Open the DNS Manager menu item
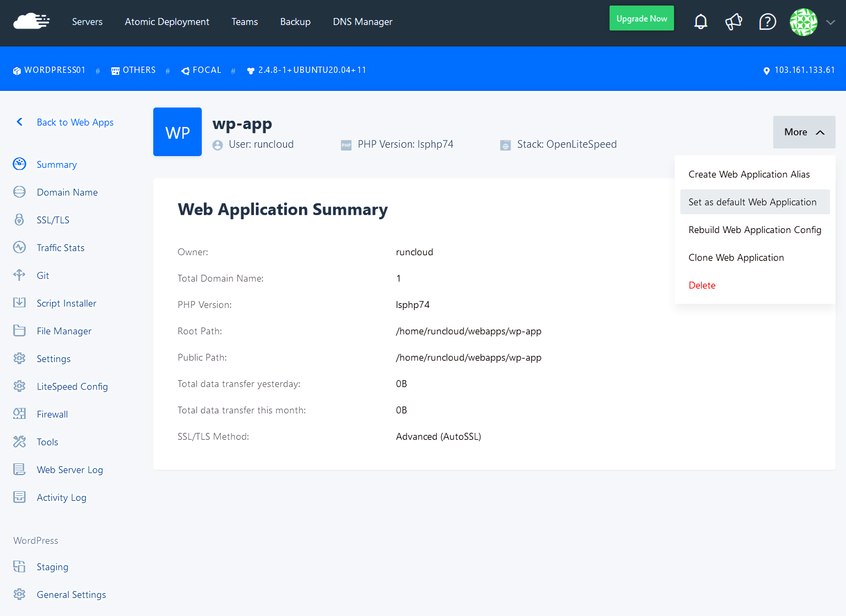Image resolution: width=846 pixels, height=616 pixels. coord(362,21)
